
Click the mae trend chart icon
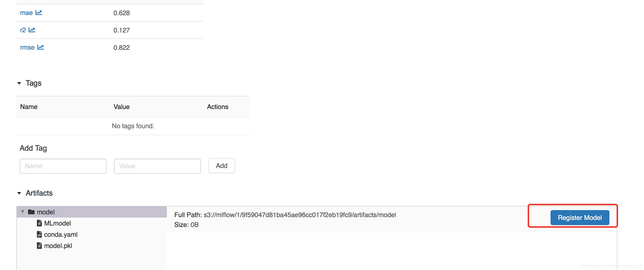40,12
